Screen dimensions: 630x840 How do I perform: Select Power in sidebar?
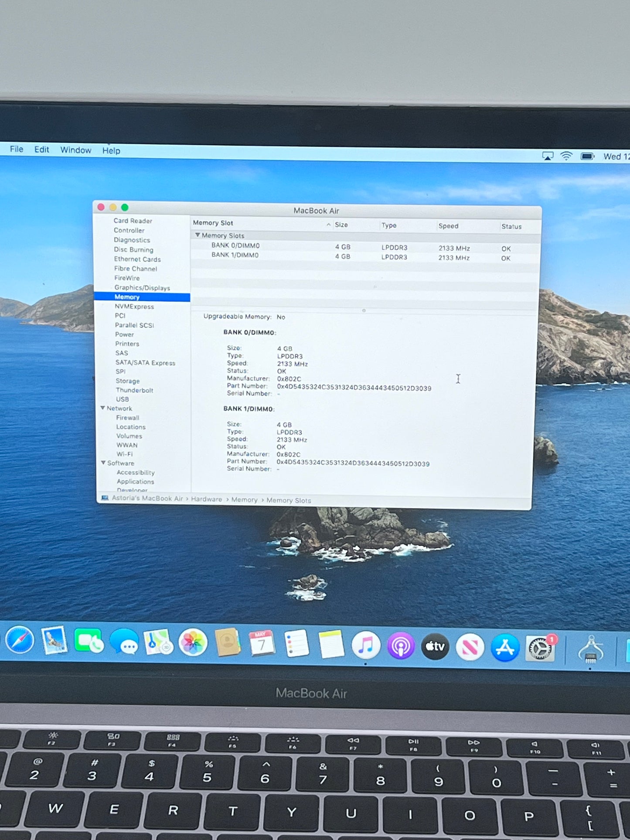[124, 334]
